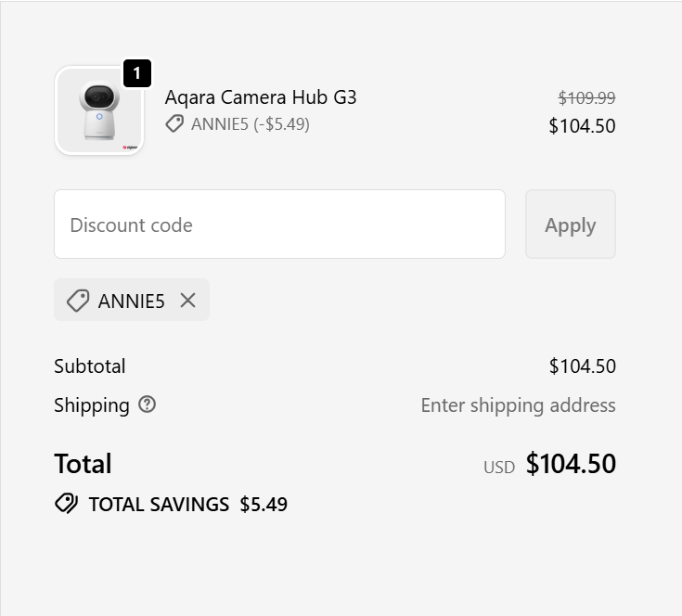Click the Total label
682x616 pixels.
[83, 464]
